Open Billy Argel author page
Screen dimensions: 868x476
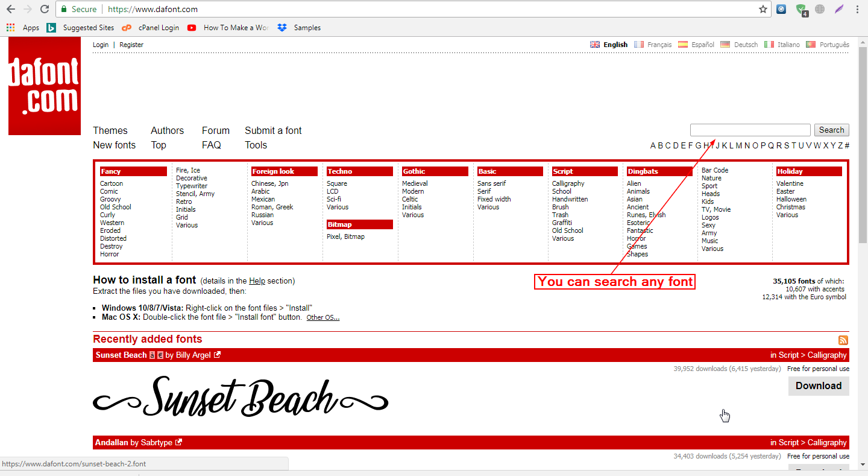tap(193, 355)
